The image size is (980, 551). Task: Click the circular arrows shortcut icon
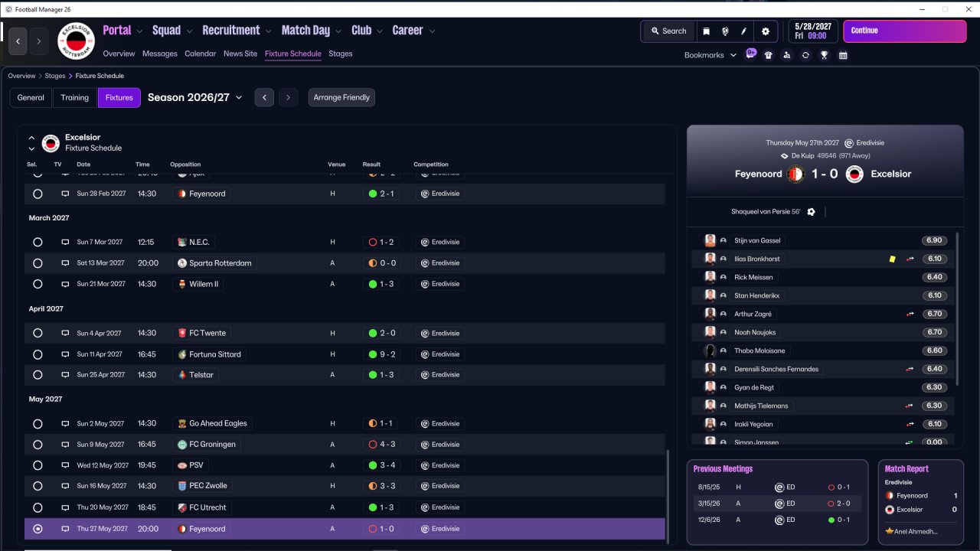pos(805,55)
